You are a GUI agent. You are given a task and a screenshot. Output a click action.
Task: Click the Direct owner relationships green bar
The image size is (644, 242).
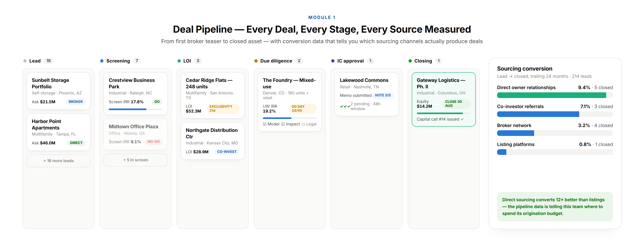(551, 95)
